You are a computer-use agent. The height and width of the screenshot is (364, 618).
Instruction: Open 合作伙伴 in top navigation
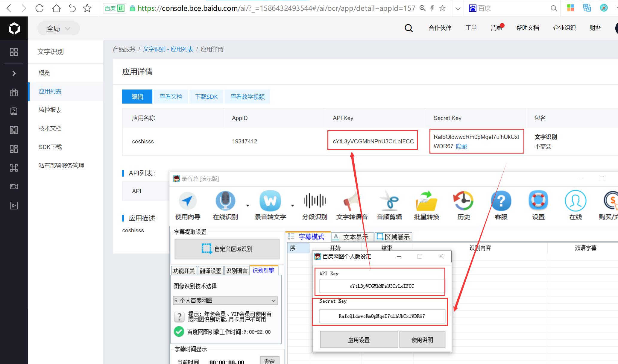440,28
